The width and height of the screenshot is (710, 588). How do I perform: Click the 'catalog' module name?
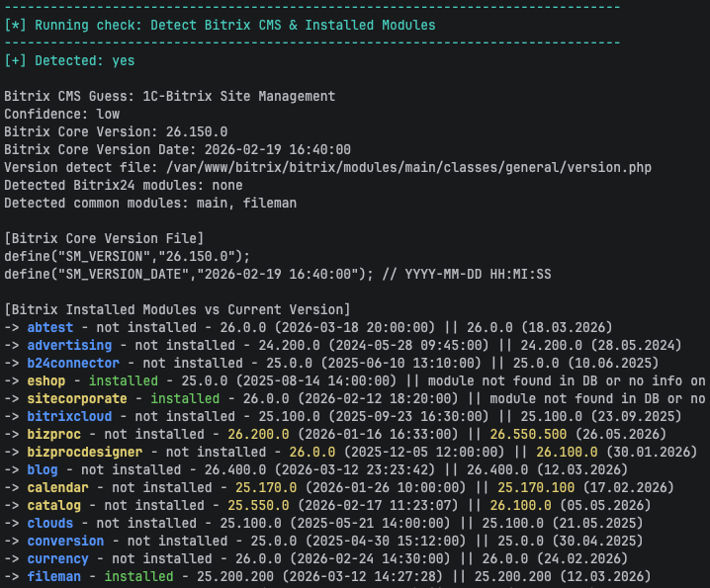[x=53, y=505]
